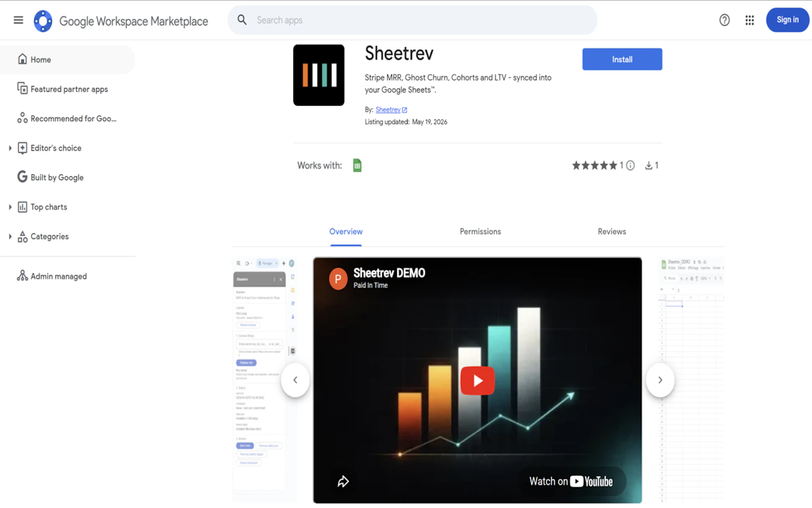812x508 pixels.
Task: Open the Google apps grid
Action: coord(750,20)
